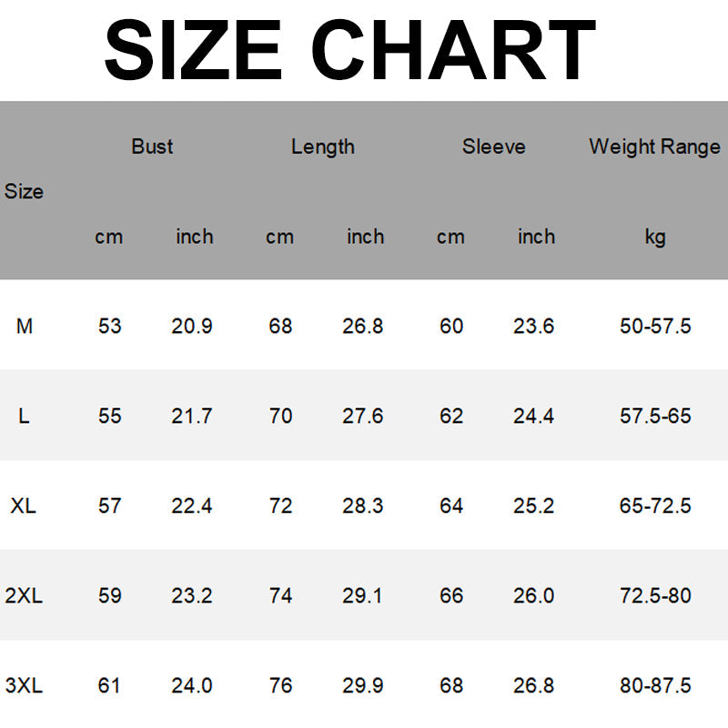The image size is (728, 728).
Task: Select the 24.4 sleeve inch value
Action: 534,416
